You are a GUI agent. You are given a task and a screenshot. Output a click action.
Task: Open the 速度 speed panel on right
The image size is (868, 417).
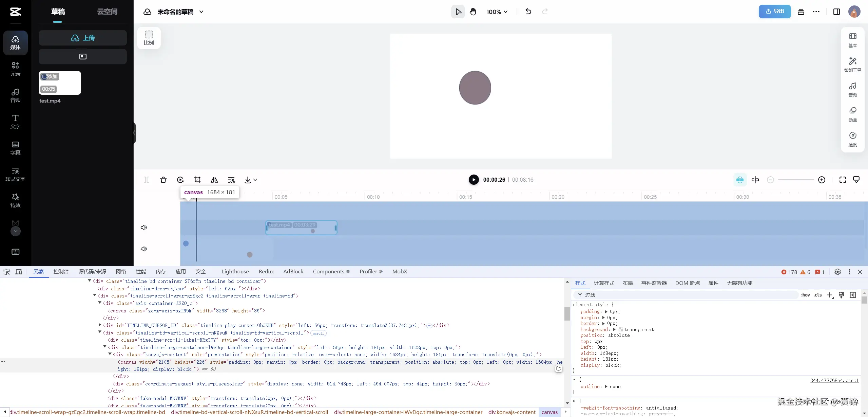pos(852,139)
